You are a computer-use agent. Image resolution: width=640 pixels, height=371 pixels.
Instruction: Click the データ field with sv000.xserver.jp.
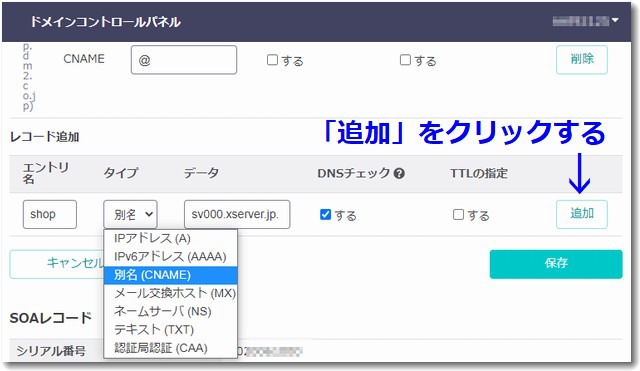click(x=237, y=214)
